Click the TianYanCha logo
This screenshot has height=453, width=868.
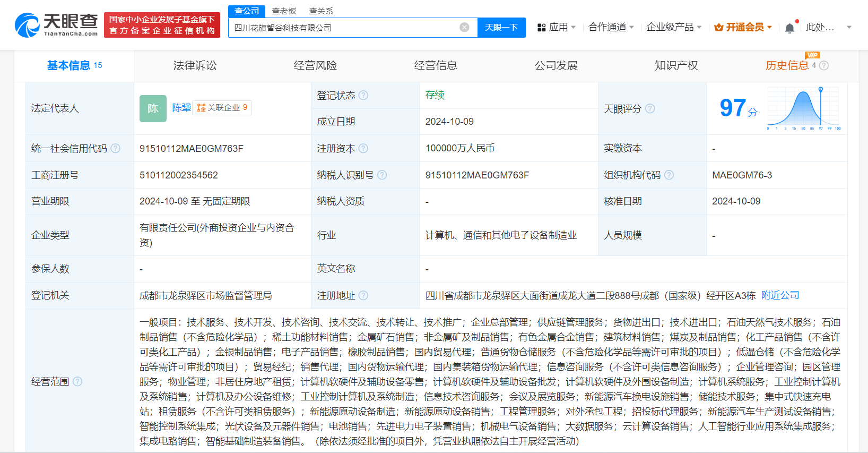tap(56, 25)
